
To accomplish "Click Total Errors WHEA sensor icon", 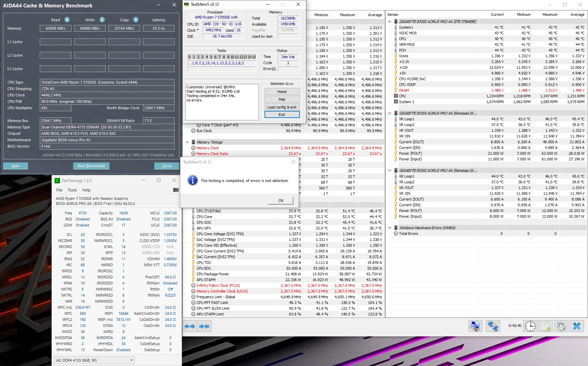I will click(396, 234).
